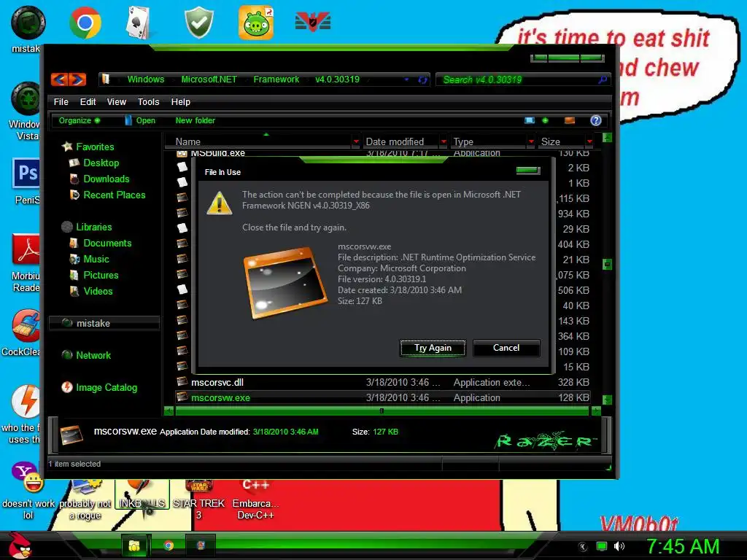747x560 pixels.
Task: Open the Name column filter dropdown
Action: tap(356, 141)
